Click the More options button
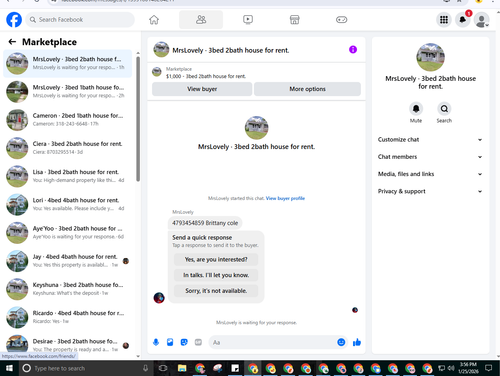Viewport: 500px width, 376px height. click(307, 89)
